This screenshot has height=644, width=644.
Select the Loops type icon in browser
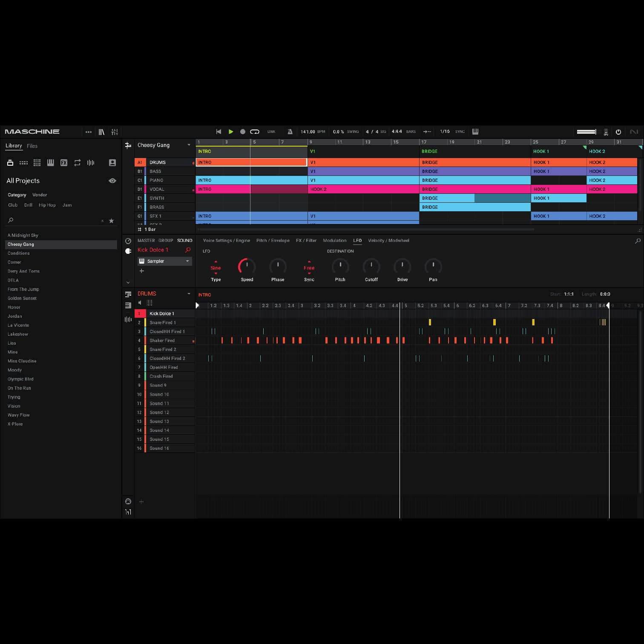(x=77, y=163)
